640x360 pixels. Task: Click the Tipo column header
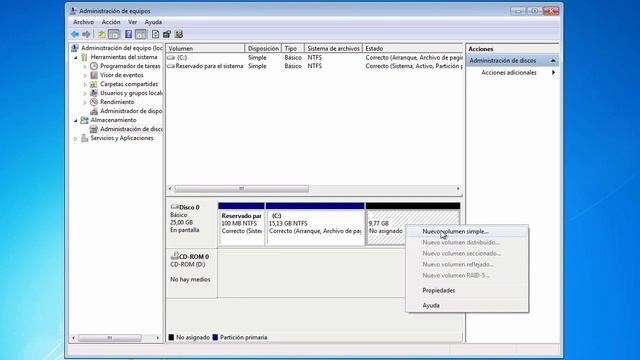[x=293, y=48]
